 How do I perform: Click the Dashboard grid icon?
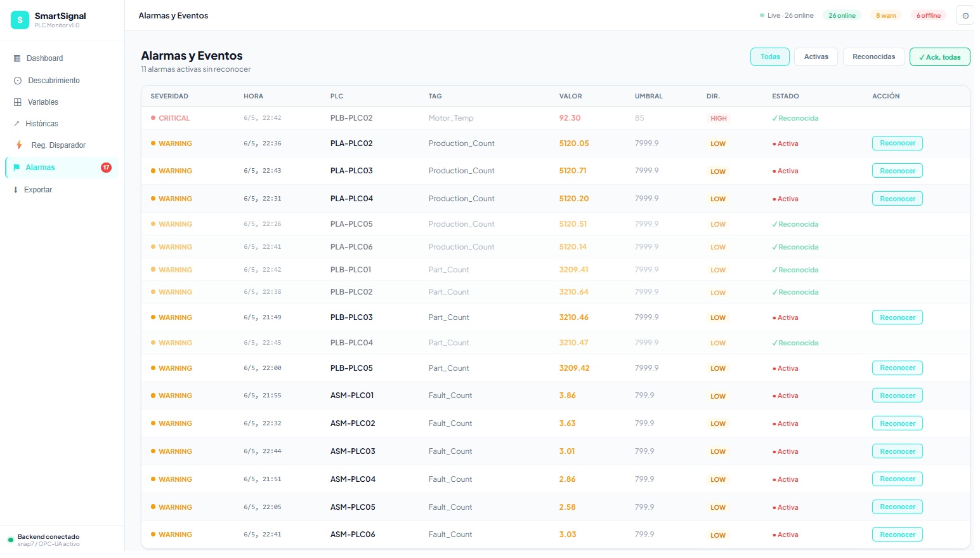17,58
